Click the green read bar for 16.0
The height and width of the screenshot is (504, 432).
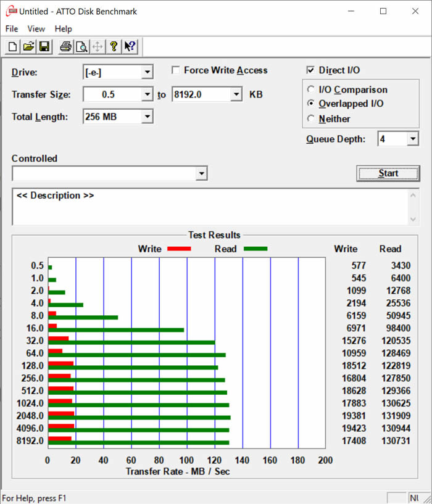click(x=116, y=330)
